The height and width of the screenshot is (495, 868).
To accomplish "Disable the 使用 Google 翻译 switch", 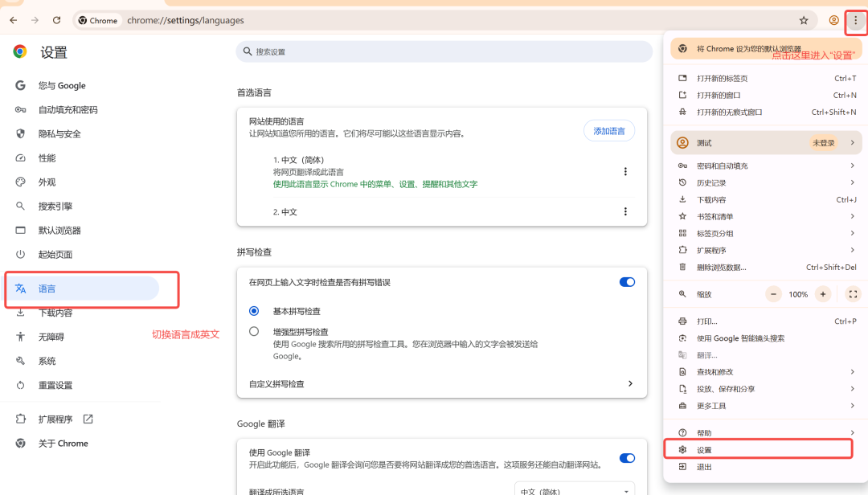I will pyautogui.click(x=626, y=458).
